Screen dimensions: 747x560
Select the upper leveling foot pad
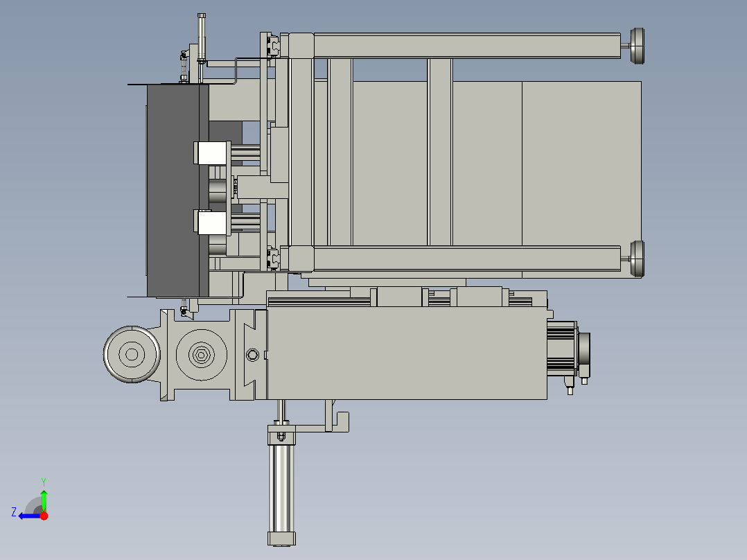tap(637, 46)
